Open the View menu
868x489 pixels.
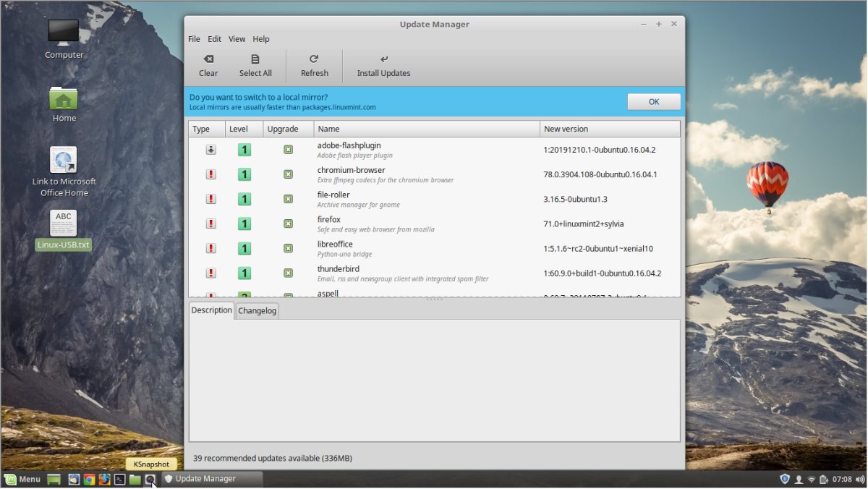[x=237, y=39]
